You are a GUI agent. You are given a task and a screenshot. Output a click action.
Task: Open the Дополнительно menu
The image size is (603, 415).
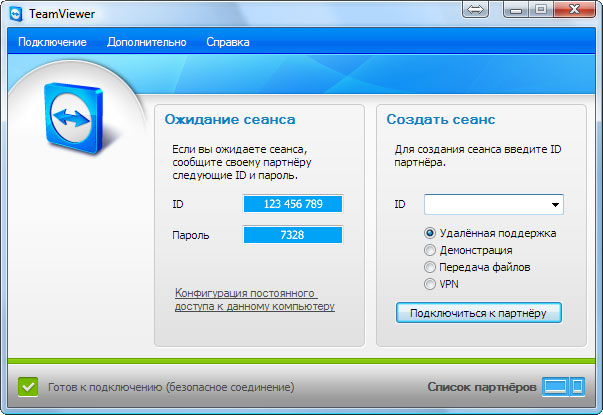coord(147,42)
